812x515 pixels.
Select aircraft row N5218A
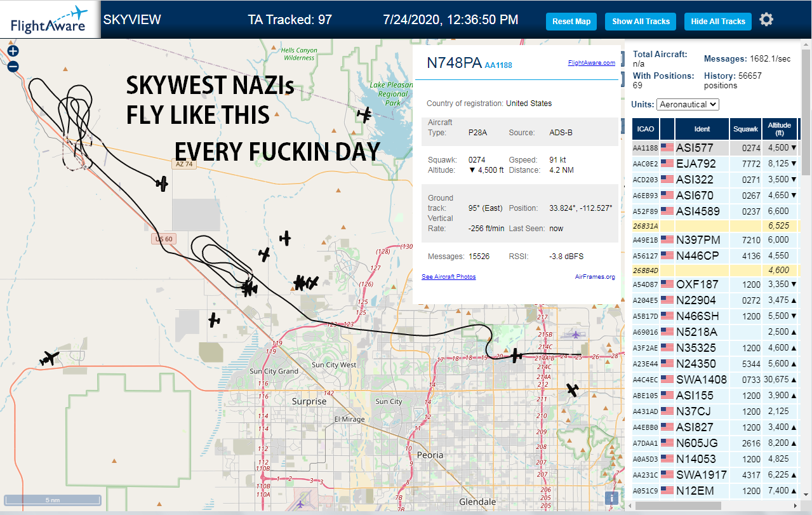[715, 331]
